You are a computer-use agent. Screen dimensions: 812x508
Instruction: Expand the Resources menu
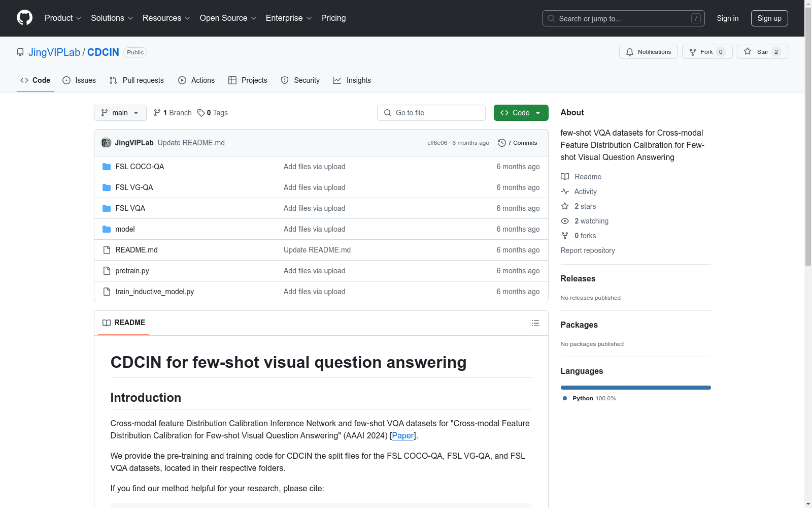click(x=166, y=18)
